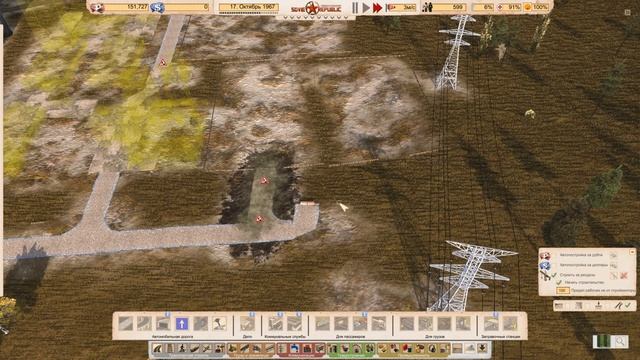640x360 pixels.
Task: Click the rouble balance icon in top bar
Action: tap(98, 7)
